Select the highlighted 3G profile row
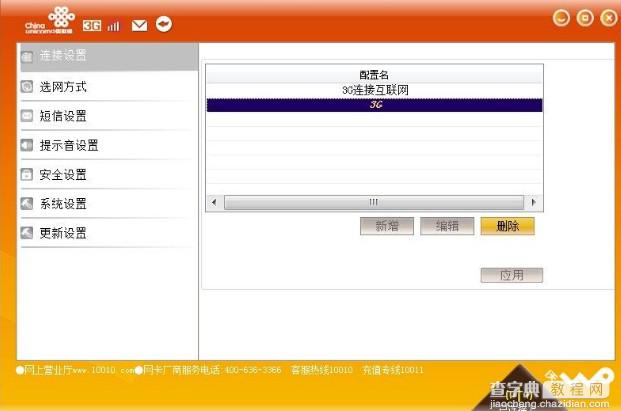The width and height of the screenshot is (621, 411). tap(374, 105)
